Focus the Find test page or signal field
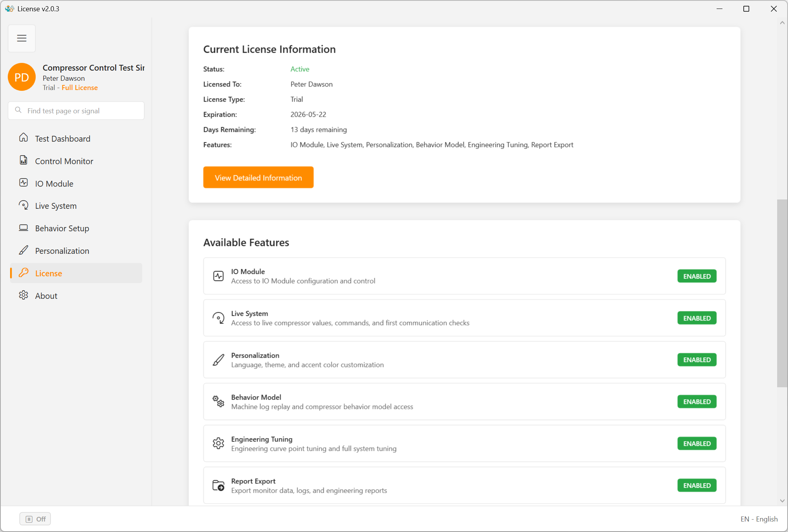The image size is (788, 532). (76, 111)
